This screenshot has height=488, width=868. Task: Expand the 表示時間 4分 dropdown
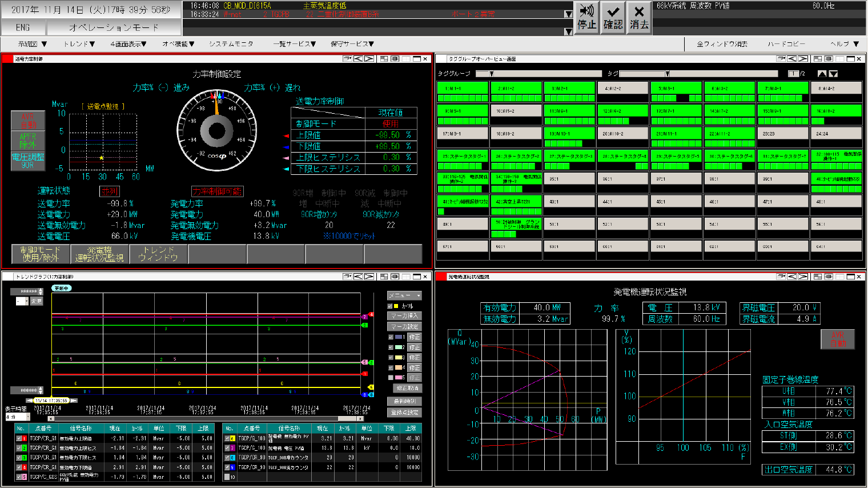[27, 417]
